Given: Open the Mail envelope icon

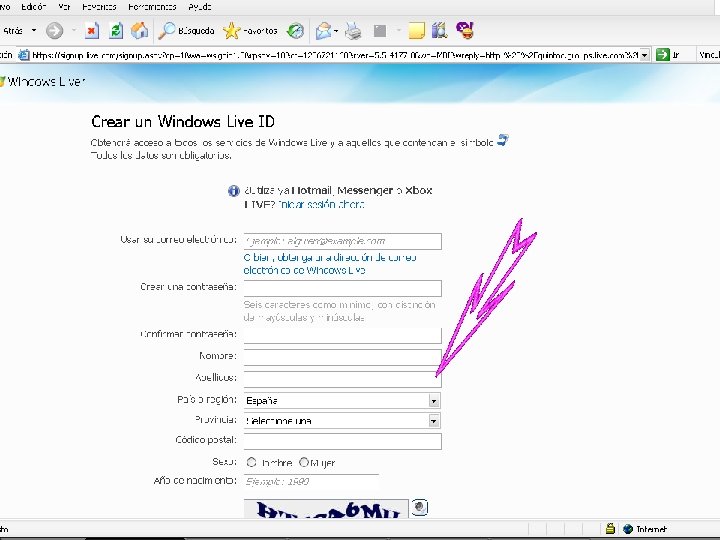Looking at the screenshot, I should [323, 31].
